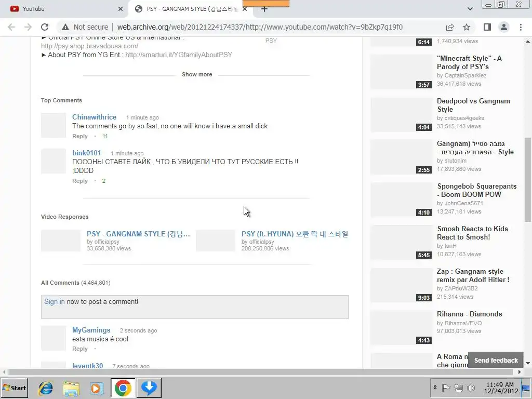The image size is (532, 399).
Task: Open a new browser tab
Action: pos(264,9)
